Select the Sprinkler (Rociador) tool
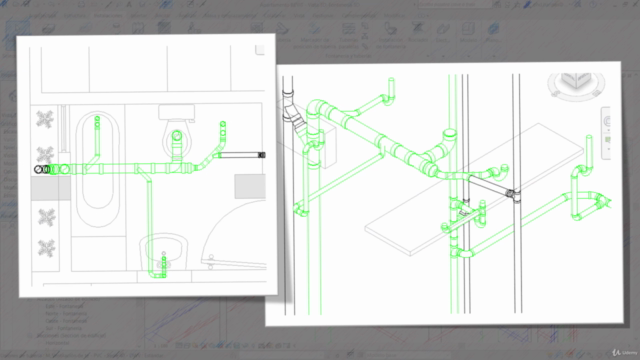Viewport: 640px width, 360px height. point(418,33)
